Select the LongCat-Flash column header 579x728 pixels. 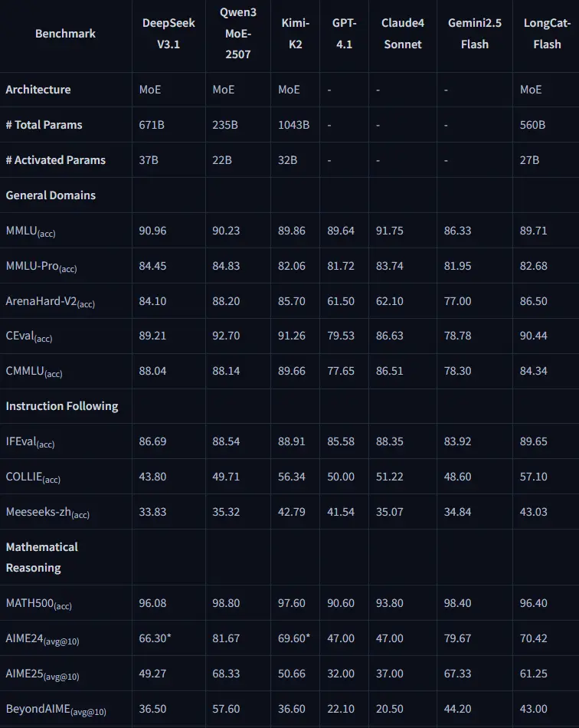point(547,34)
